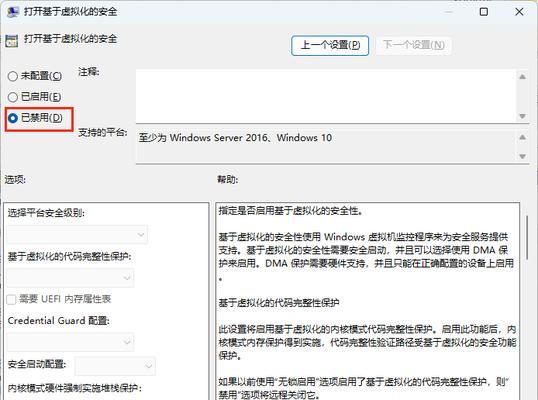Viewport: 538px width, 400px height.
Task: Click the comment box scroll down arrow
Action: [x=522, y=116]
